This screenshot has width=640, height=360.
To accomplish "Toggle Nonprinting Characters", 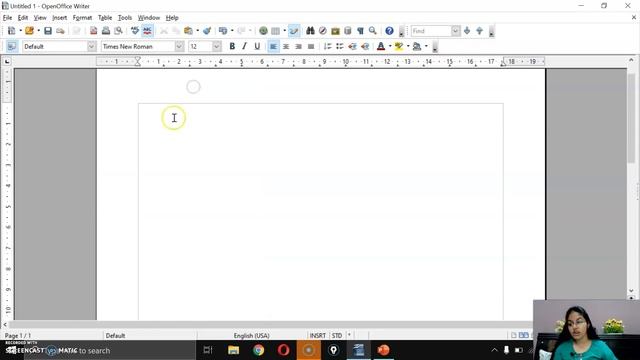I will click(x=360, y=31).
